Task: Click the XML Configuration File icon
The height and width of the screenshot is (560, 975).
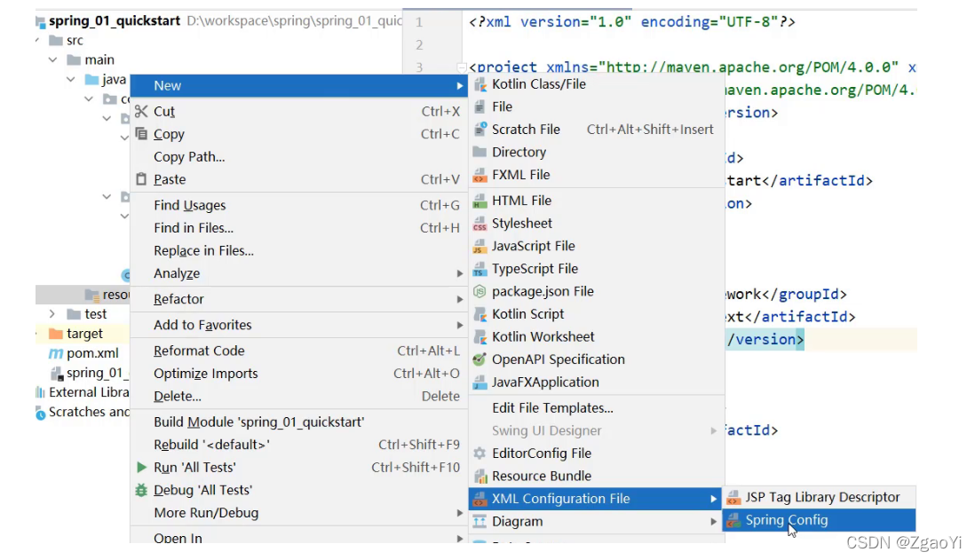Action: (x=480, y=499)
